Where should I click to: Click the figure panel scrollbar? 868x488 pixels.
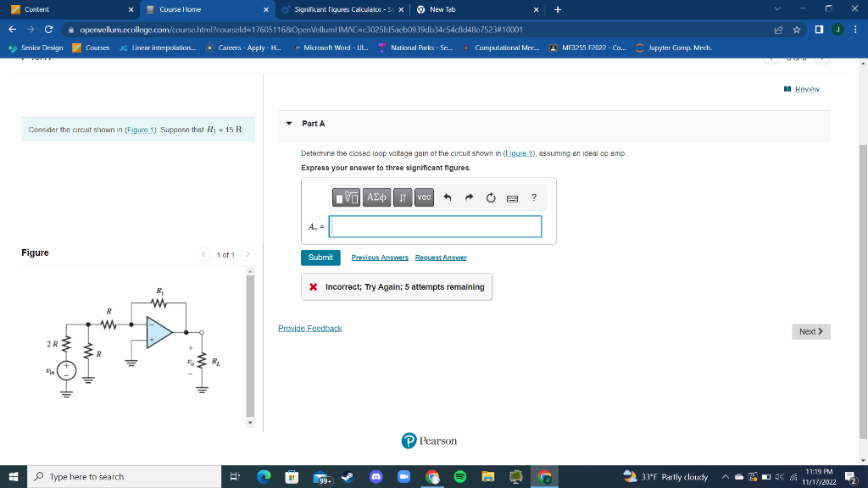tap(250, 347)
